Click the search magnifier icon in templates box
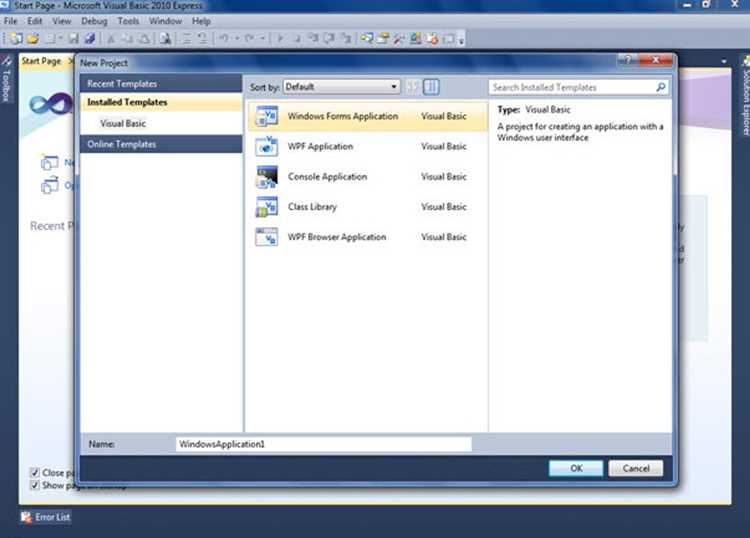 tap(661, 87)
